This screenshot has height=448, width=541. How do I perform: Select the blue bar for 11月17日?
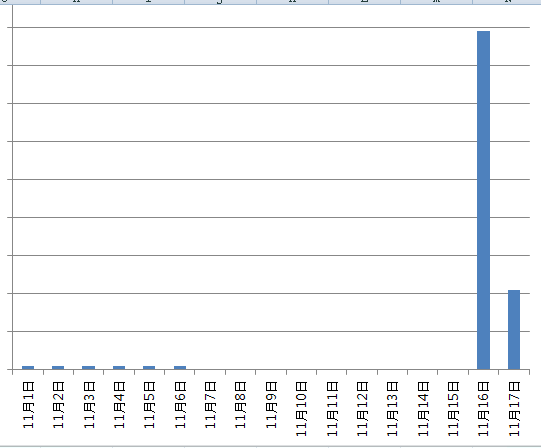point(514,330)
